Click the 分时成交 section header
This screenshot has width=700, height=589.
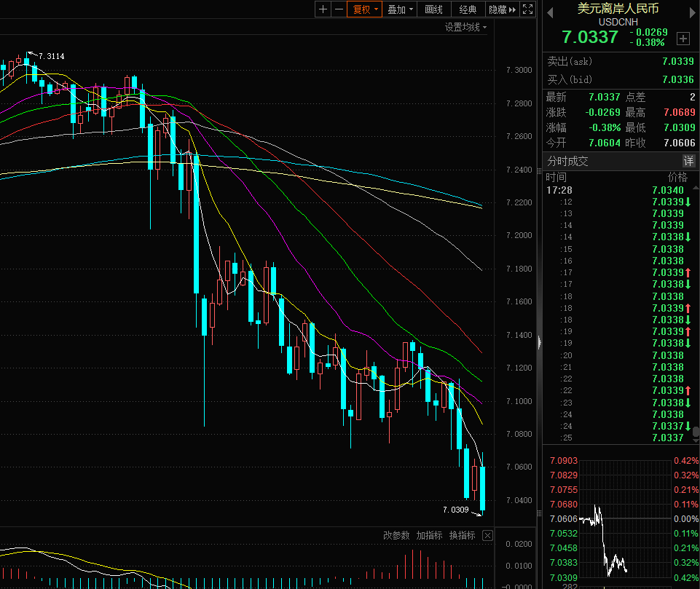pos(568,161)
